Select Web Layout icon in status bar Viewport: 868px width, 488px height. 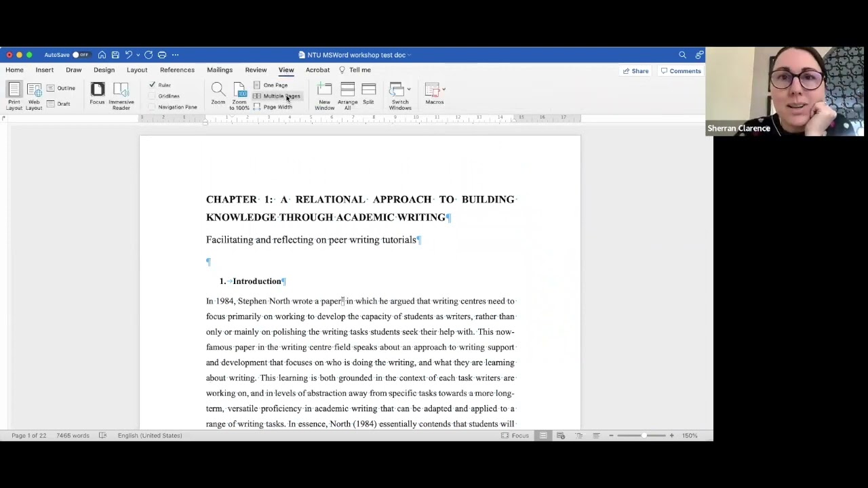click(561, 436)
